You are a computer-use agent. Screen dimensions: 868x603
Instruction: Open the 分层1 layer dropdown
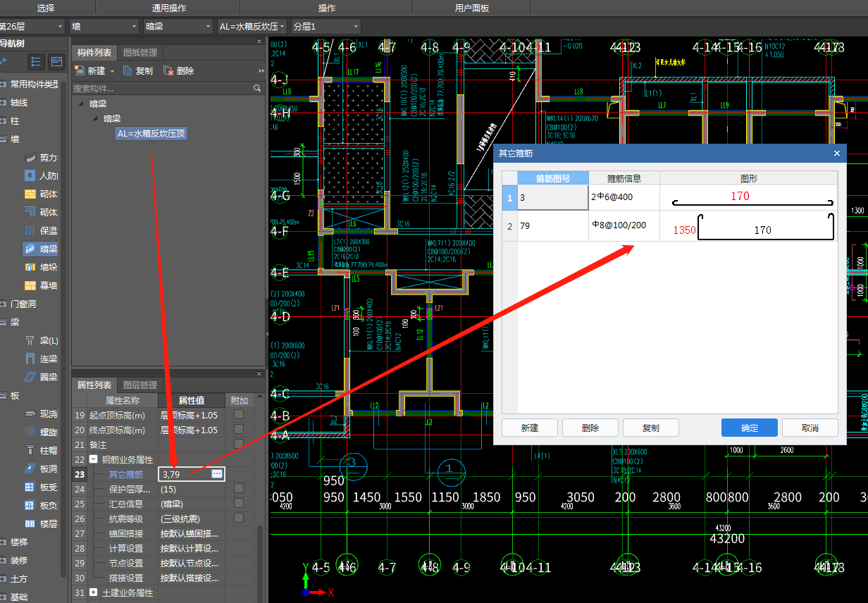coord(325,26)
